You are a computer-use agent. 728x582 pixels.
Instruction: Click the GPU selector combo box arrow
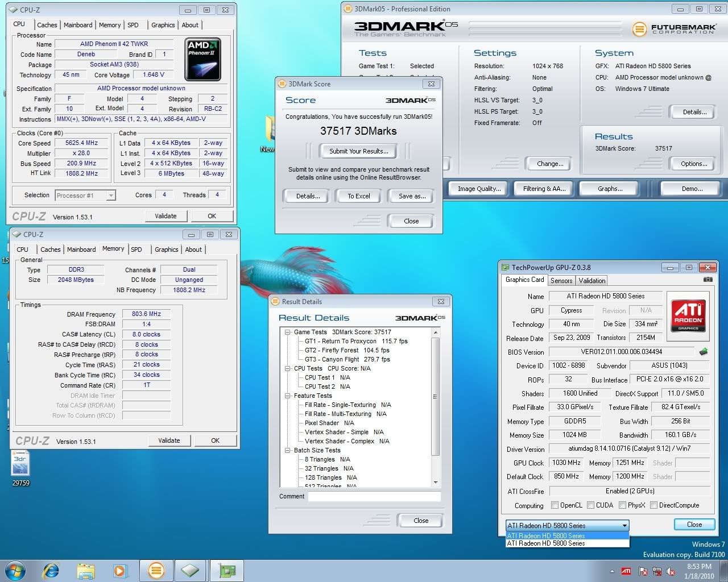[x=624, y=526]
